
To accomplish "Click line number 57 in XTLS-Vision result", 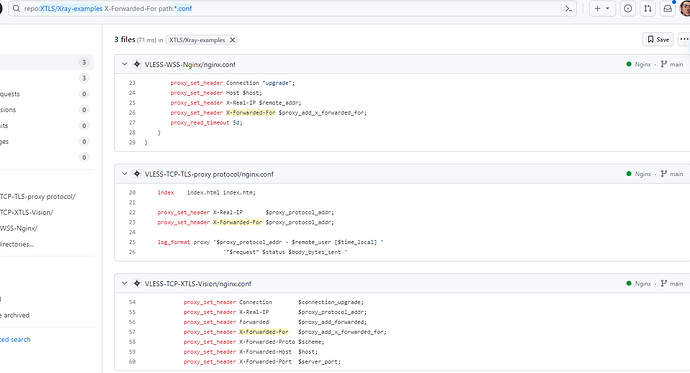I will point(132,332).
